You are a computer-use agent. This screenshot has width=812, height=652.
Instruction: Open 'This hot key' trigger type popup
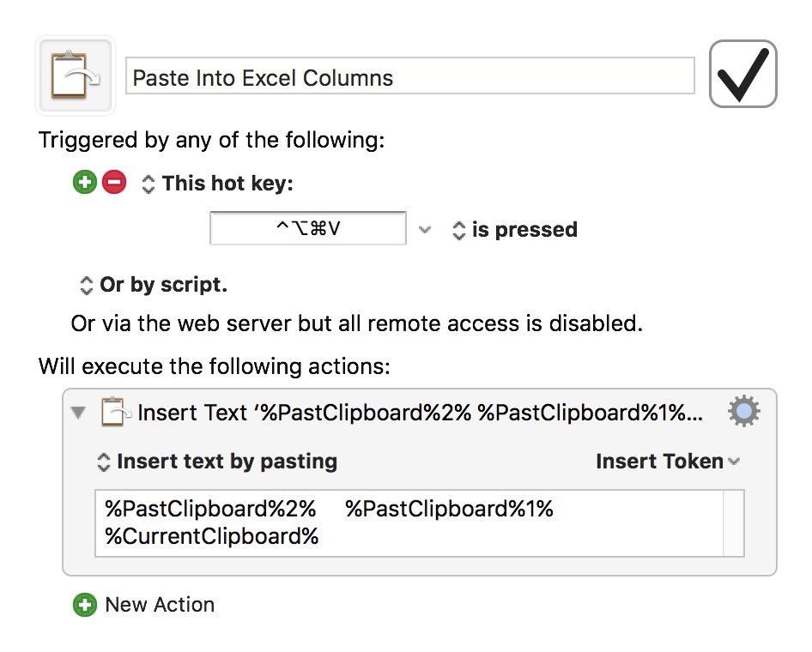pyautogui.click(x=217, y=184)
